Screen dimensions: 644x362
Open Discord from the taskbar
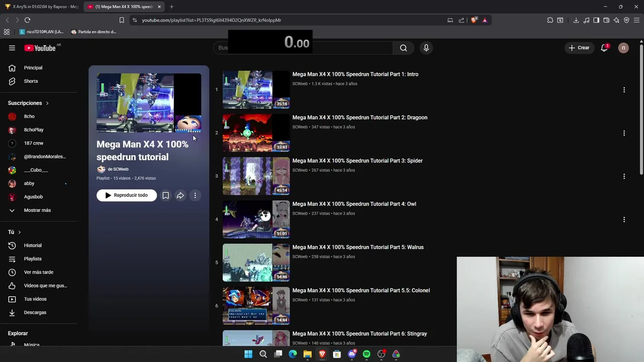coord(352,354)
